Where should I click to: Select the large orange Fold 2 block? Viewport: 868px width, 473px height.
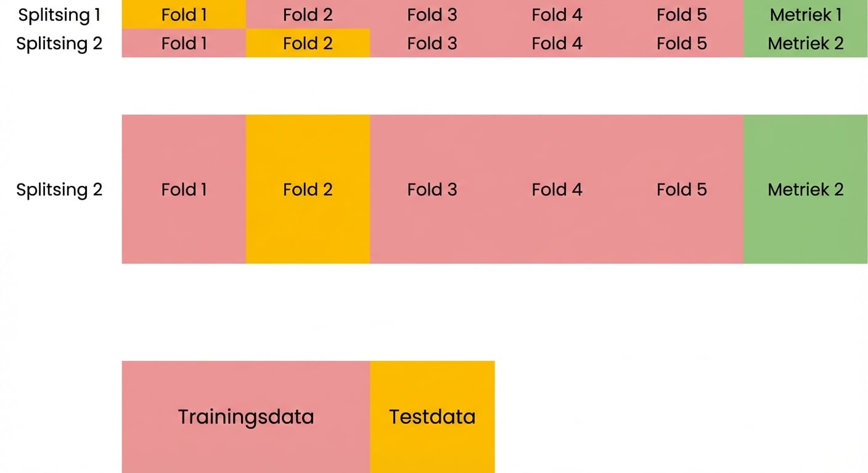click(x=308, y=189)
